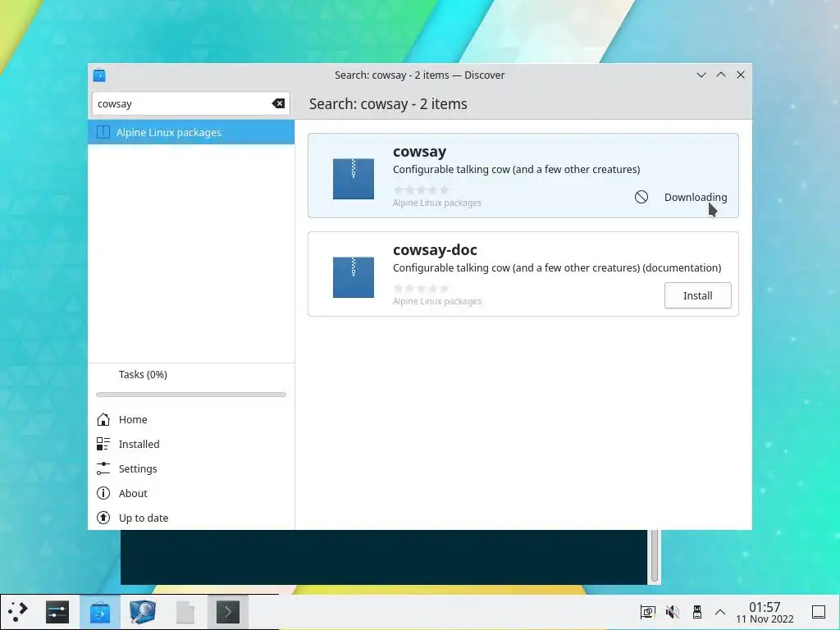Click Alpine Linux packages label under cowsay-doc

pyautogui.click(x=437, y=301)
